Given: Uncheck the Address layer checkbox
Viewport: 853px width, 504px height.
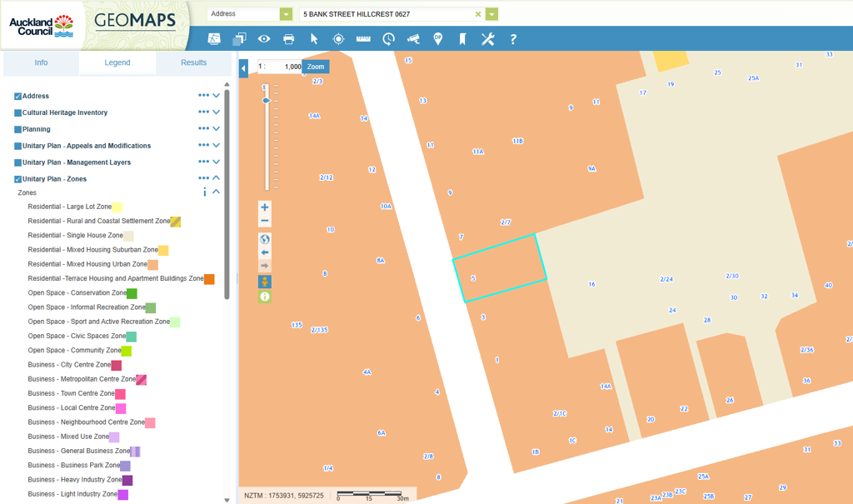Looking at the screenshot, I should (x=17, y=97).
